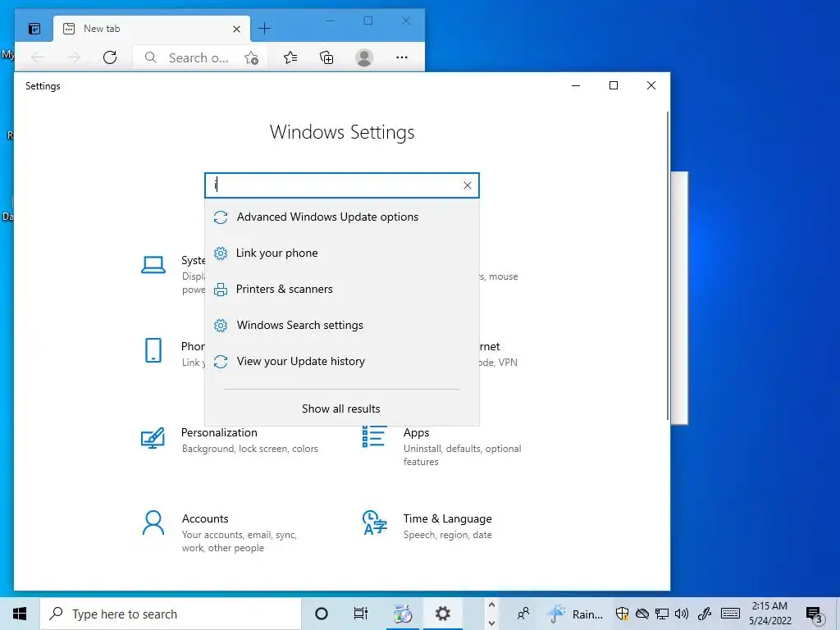Clear the Settings search box text
The width and height of the screenshot is (840, 630).
point(467,185)
